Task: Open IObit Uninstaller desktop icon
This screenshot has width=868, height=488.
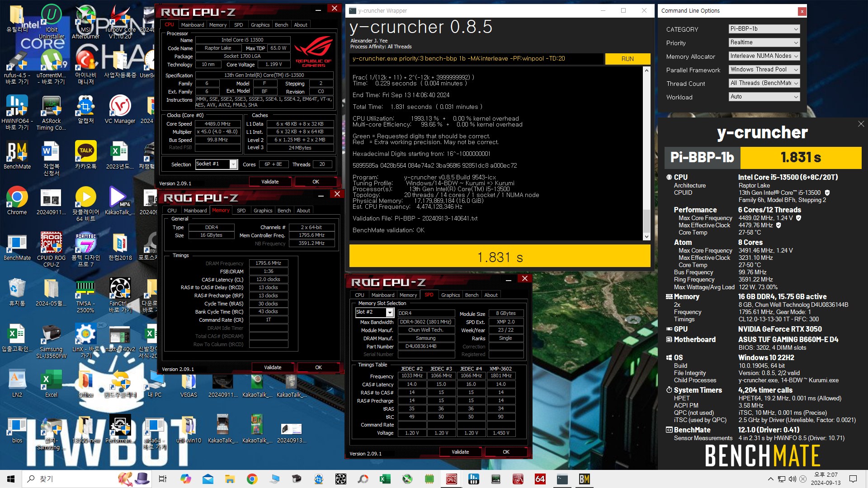Action: pyautogui.click(x=52, y=22)
